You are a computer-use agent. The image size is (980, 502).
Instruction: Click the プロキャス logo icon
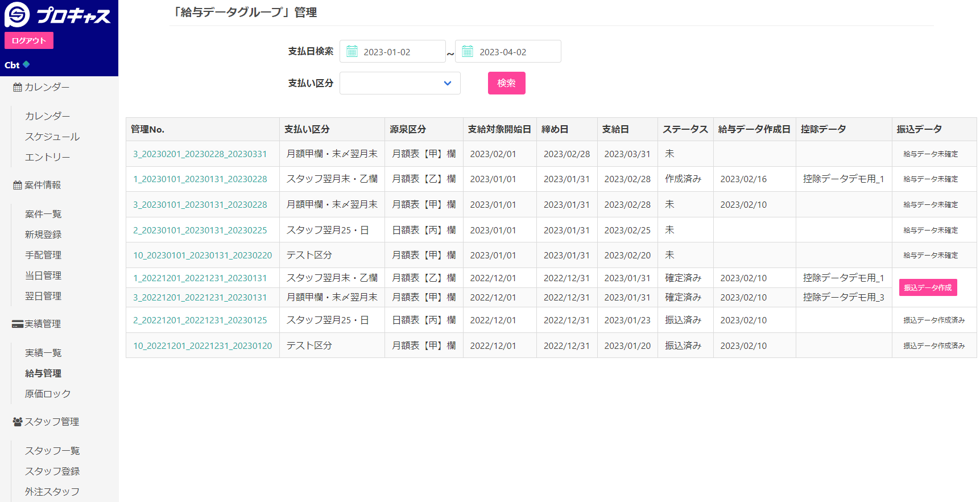[x=17, y=15]
